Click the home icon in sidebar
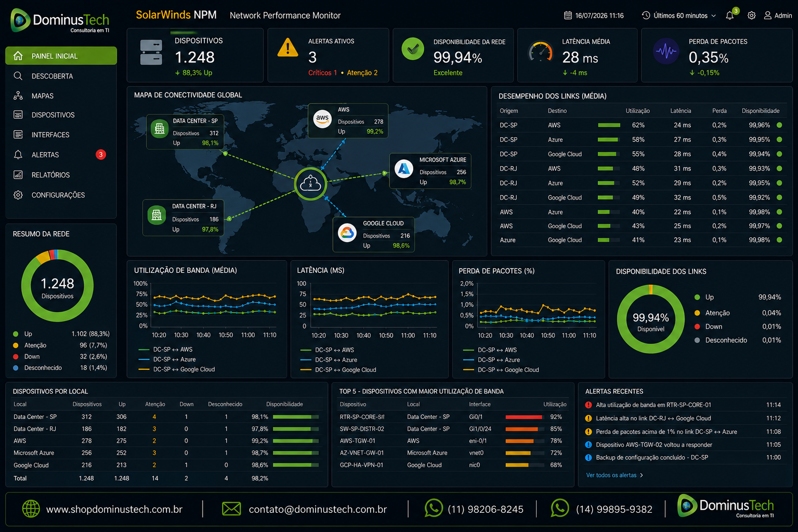The height and width of the screenshot is (532, 798). [18, 56]
